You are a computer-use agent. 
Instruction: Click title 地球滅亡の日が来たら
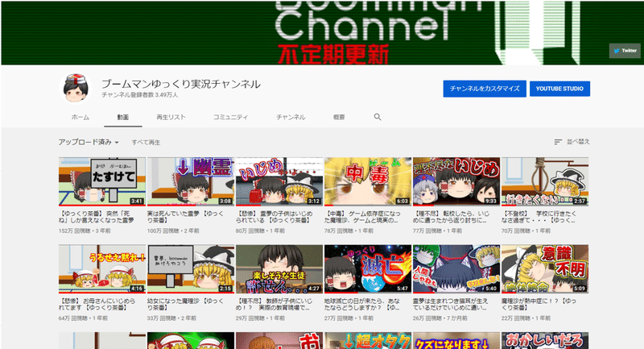point(363,304)
